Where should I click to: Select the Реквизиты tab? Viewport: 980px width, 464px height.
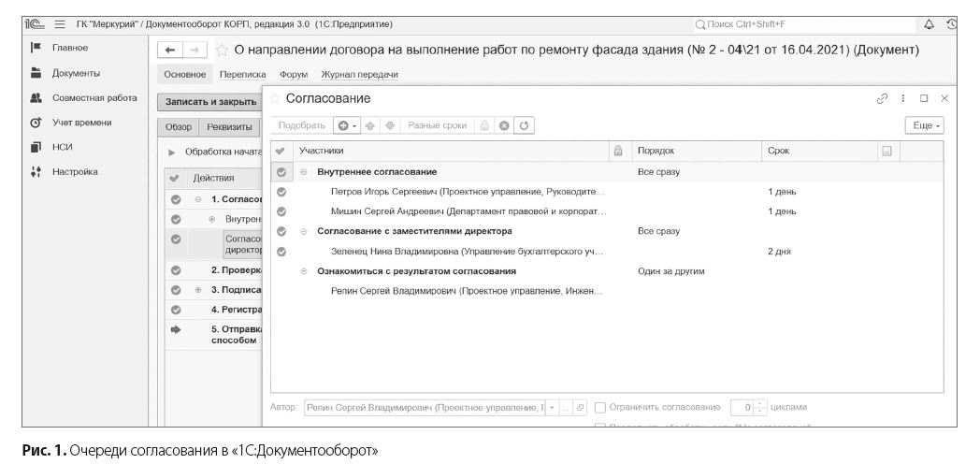[229, 126]
